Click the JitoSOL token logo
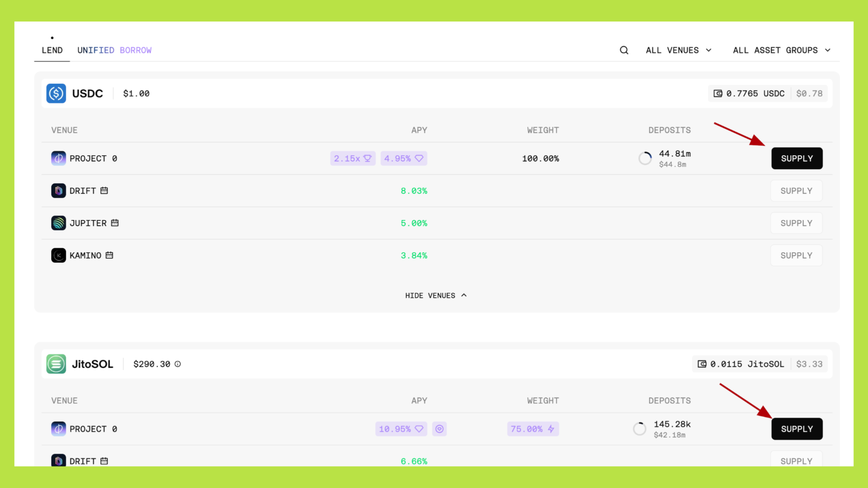Image resolution: width=868 pixels, height=488 pixels. (x=56, y=364)
